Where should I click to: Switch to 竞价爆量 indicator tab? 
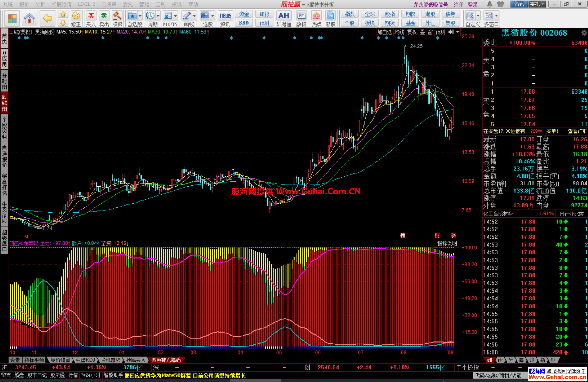coord(60,360)
